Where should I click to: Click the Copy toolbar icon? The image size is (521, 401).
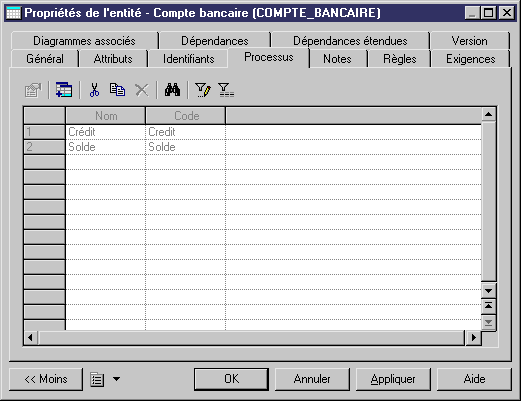pyautogui.click(x=117, y=90)
